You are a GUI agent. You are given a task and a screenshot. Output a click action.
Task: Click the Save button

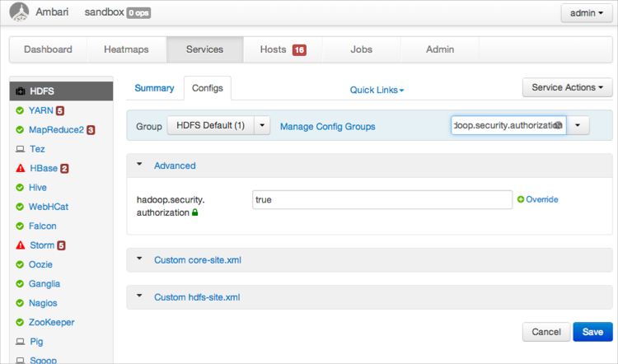[592, 331]
